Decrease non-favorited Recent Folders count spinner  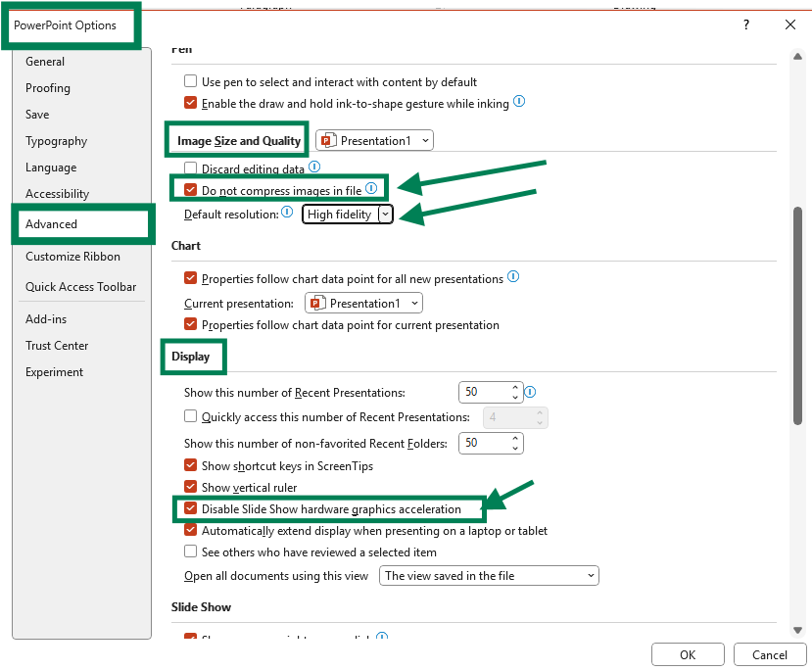pyautogui.click(x=515, y=449)
